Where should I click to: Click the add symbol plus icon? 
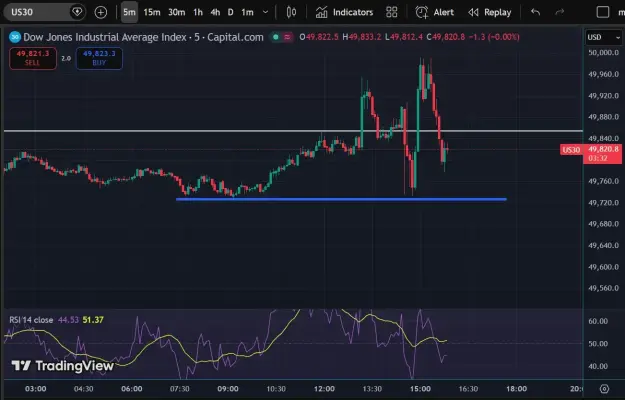pyautogui.click(x=101, y=12)
